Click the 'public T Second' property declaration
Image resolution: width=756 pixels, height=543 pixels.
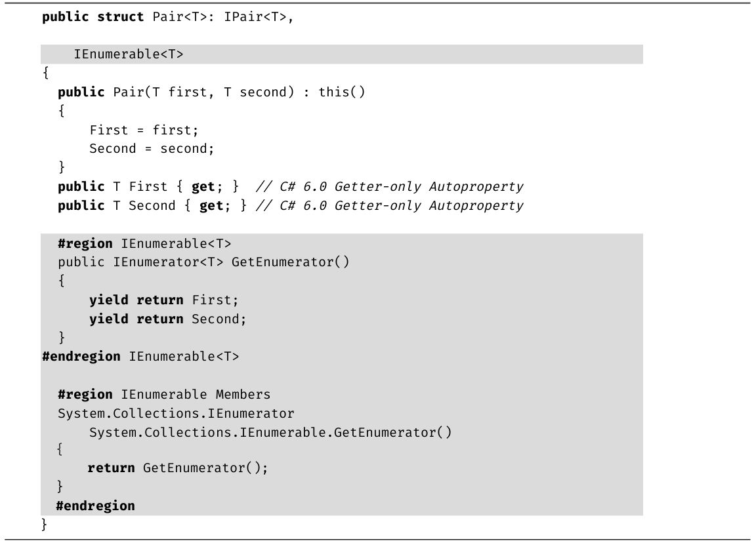point(117,206)
